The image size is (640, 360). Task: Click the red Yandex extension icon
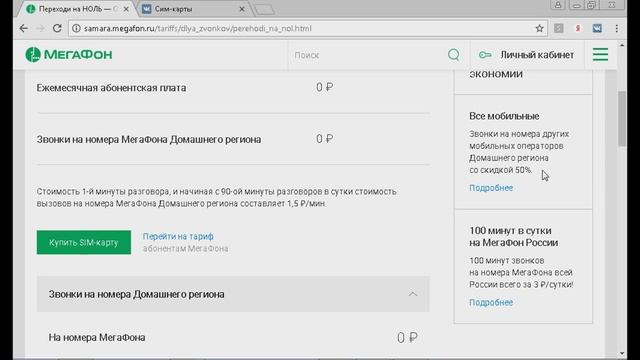click(x=578, y=28)
